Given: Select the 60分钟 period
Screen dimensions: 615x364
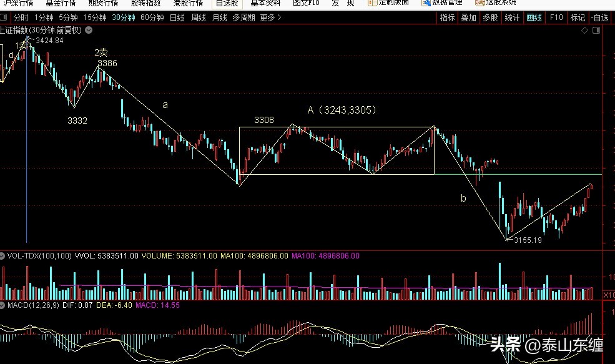Looking at the screenshot, I should coord(152,17).
